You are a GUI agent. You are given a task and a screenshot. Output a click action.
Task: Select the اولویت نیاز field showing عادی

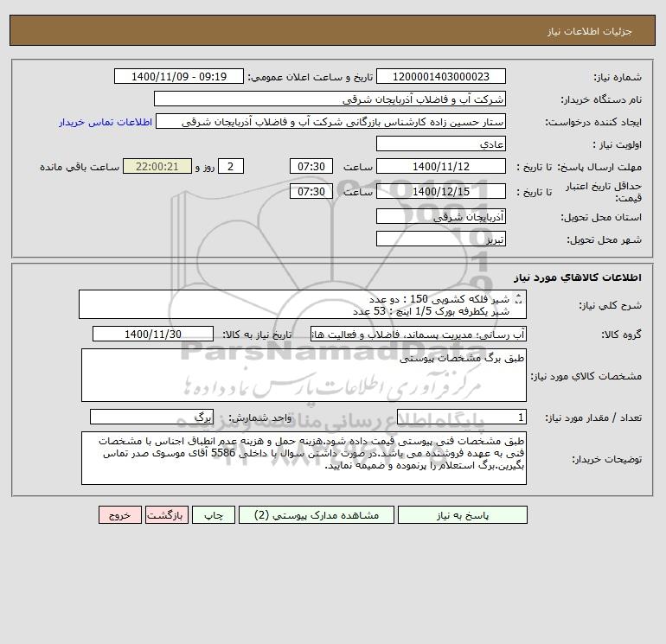(x=441, y=143)
